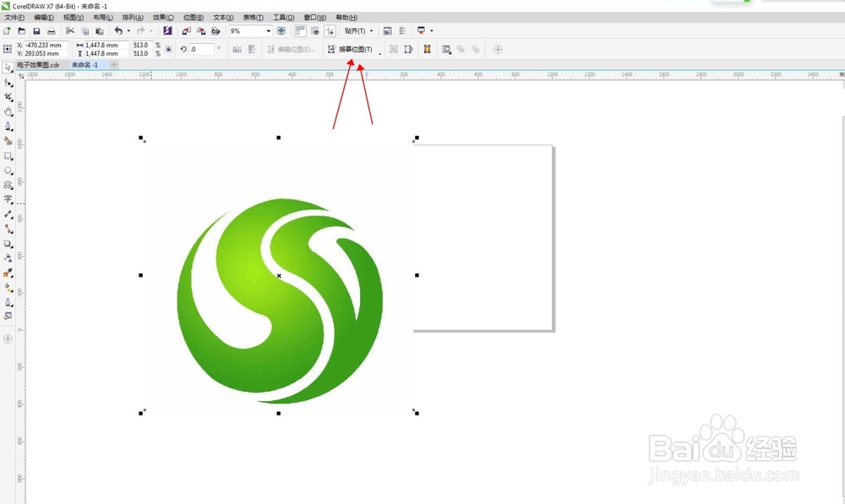Select the Outline pen tool
This screenshot has width=845, height=504.
click(8, 302)
